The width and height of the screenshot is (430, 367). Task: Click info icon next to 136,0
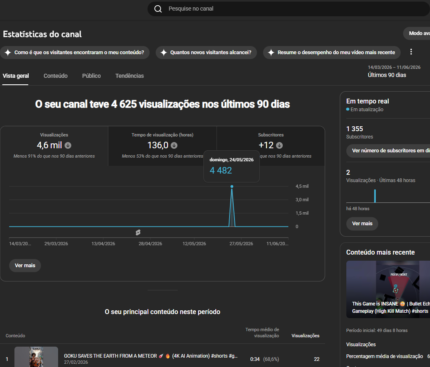(174, 146)
